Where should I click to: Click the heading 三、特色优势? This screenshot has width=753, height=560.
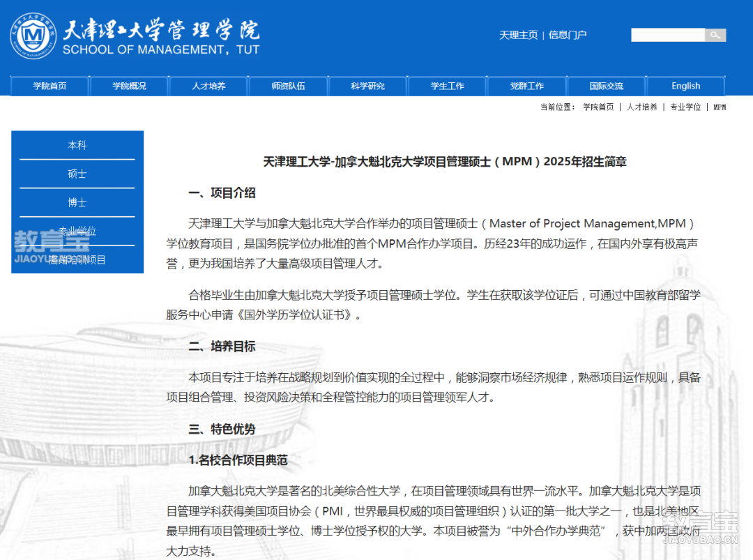tap(222, 429)
